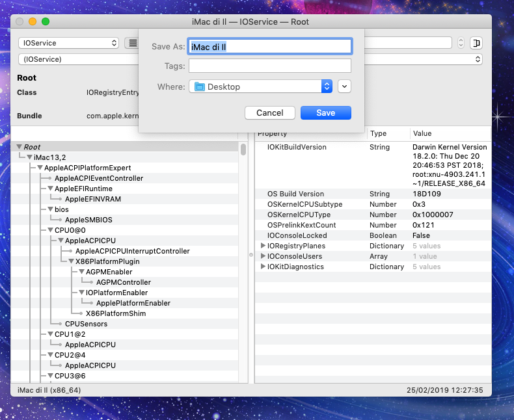The width and height of the screenshot is (514, 420).
Task: Minimize the window with yellow button
Action: coord(33,21)
